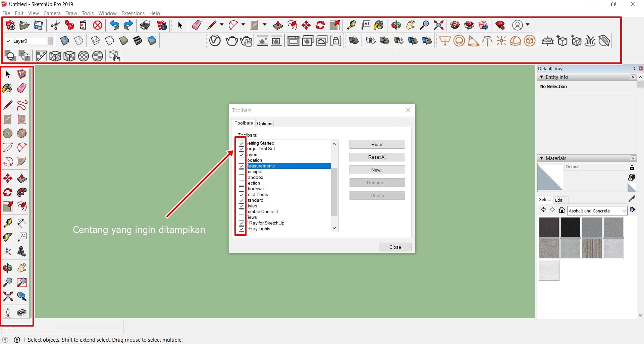644x344 pixels.
Task: Select the Orbit tool in top toolbar
Action: point(396,25)
